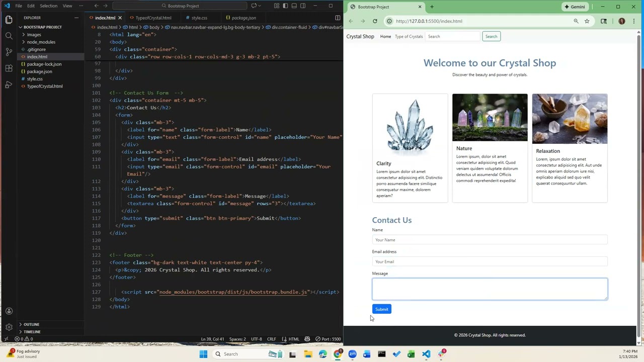Open Chrome three-dot menu

tap(634, 21)
